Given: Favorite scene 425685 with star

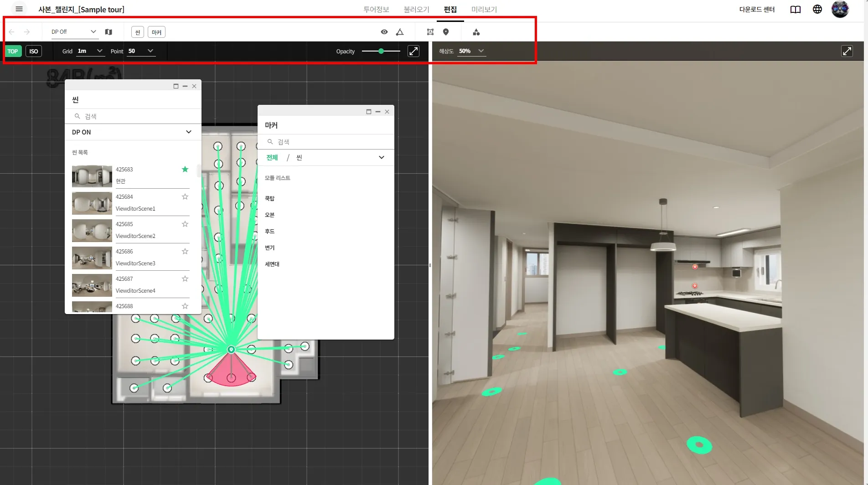Looking at the screenshot, I should pyautogui.click(x=185, y=224).
